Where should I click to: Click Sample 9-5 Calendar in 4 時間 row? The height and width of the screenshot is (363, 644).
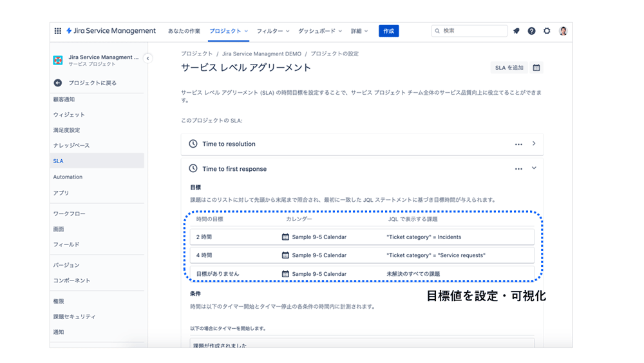319,255
